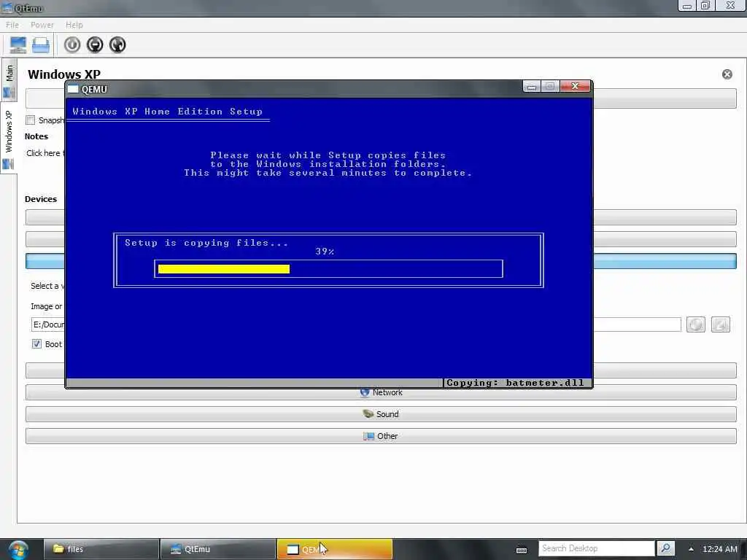The width and height of the screenshot is (747, 560).
Task: Toggle the Snapshot checkbox
Action: click(31, 120)
